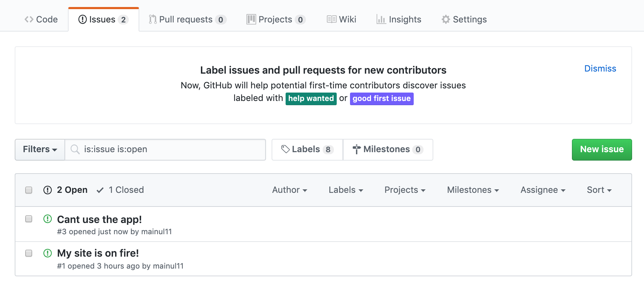Open repository Settings tab

[464, 19]
